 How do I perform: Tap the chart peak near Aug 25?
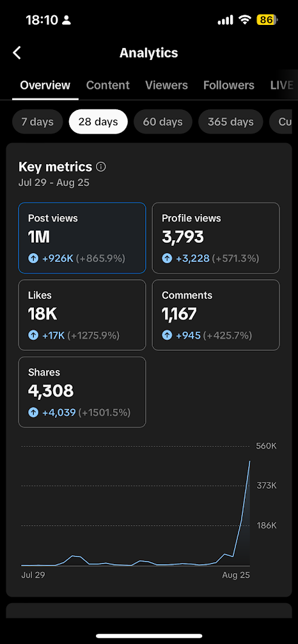(249, 462)
